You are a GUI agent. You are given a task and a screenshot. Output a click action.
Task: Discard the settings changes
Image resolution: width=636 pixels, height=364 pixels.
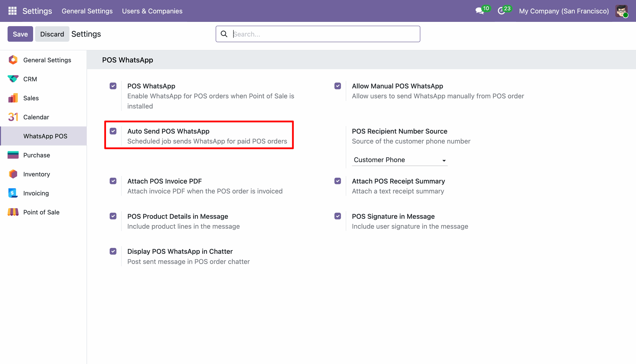click(x=52, y=34)
